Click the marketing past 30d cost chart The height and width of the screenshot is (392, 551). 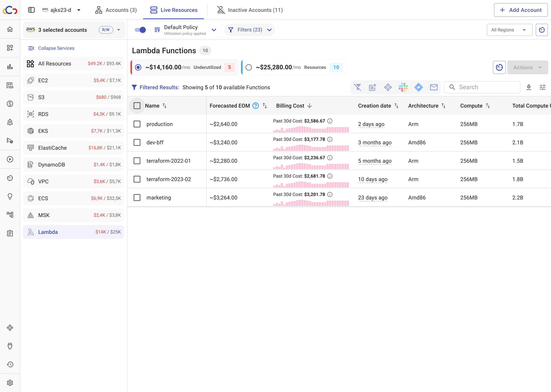tap(311, 203)
